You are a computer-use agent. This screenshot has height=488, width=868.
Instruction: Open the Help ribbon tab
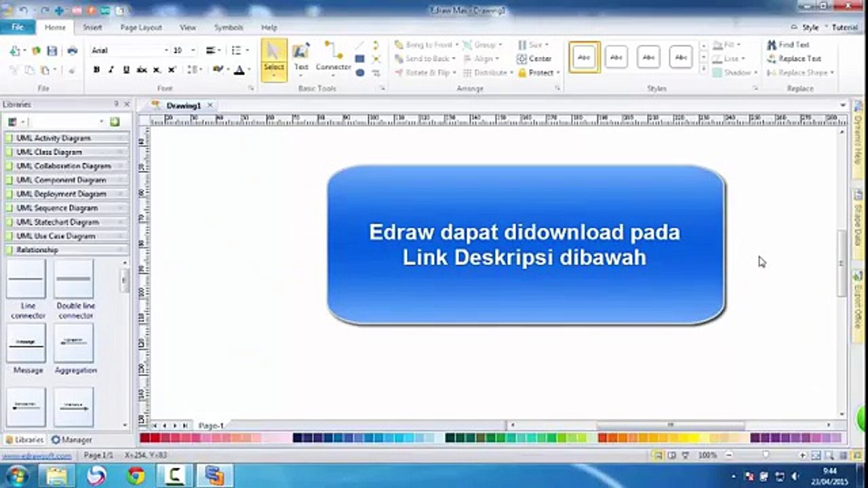[x=269, y=28]
